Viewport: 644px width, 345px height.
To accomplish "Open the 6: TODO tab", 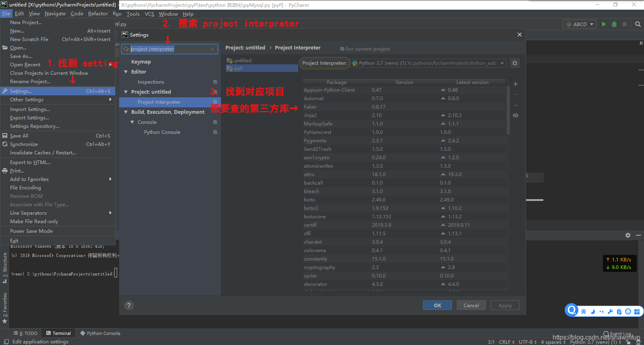I will [25, 333].
